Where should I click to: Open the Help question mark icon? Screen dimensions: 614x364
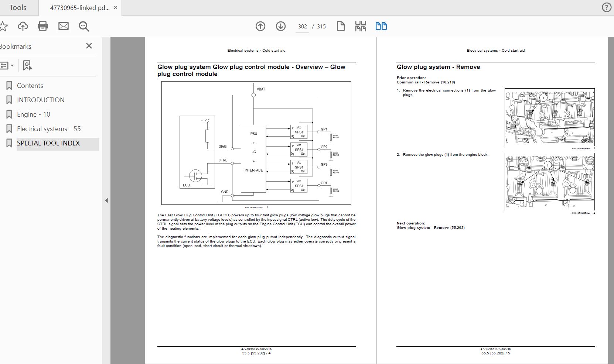coord(606,7)
